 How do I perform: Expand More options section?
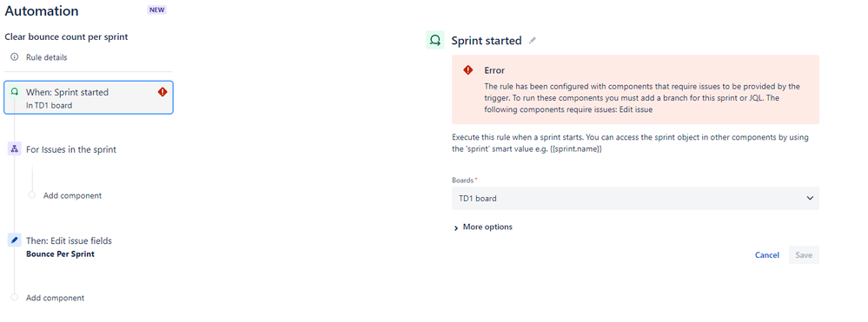pyautogui.click(x=483, y=227)
